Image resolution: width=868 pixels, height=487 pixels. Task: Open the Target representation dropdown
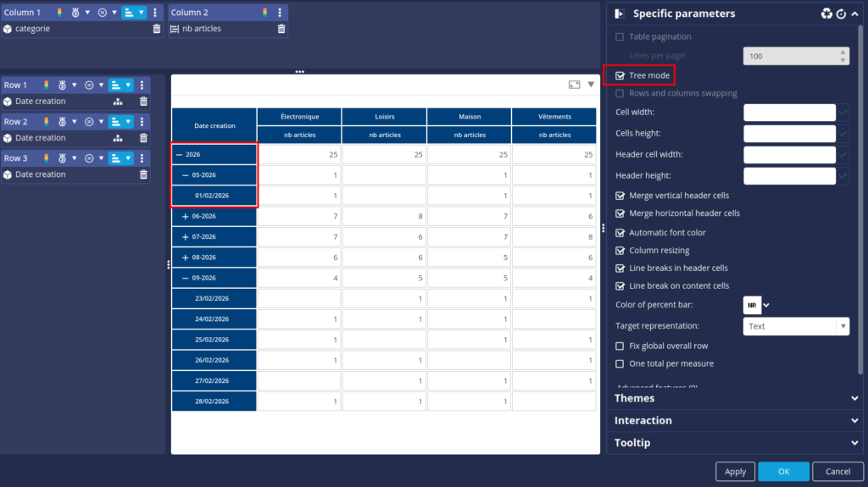pyautogui.click(x=795, y=327)
